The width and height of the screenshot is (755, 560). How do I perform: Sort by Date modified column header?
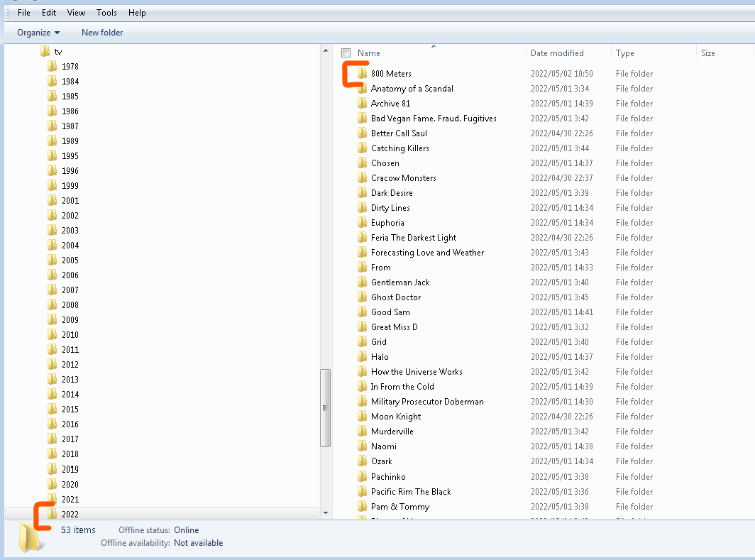[557, 53]
